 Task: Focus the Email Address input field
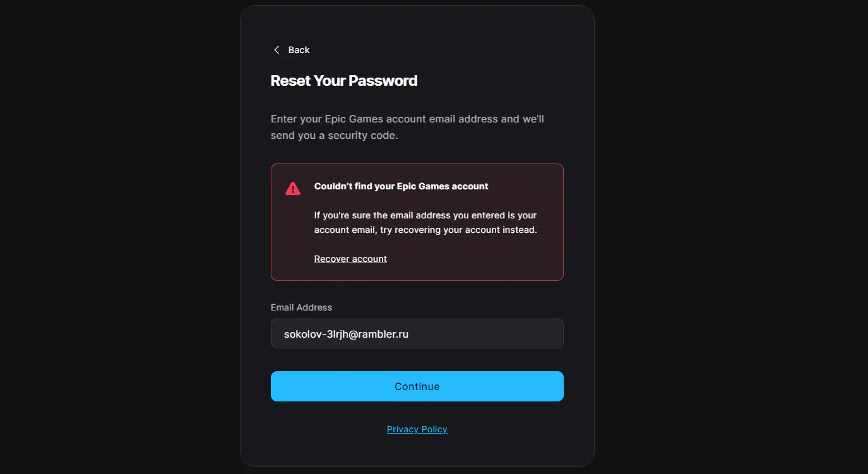coord(417,333)
